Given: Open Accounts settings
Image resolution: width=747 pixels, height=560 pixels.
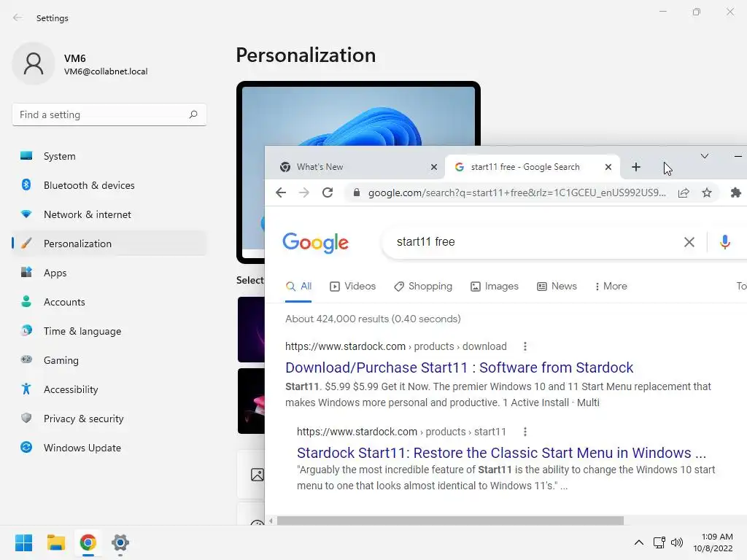Looking at the screenshot, I should point(109,302).
